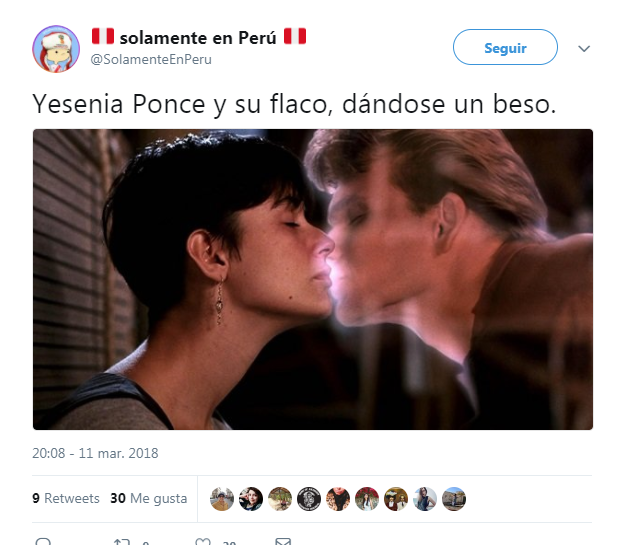This screenshot has height=545, width=623.
Task: Click the envelope direct message icon
Action: [x=283, y=541]
